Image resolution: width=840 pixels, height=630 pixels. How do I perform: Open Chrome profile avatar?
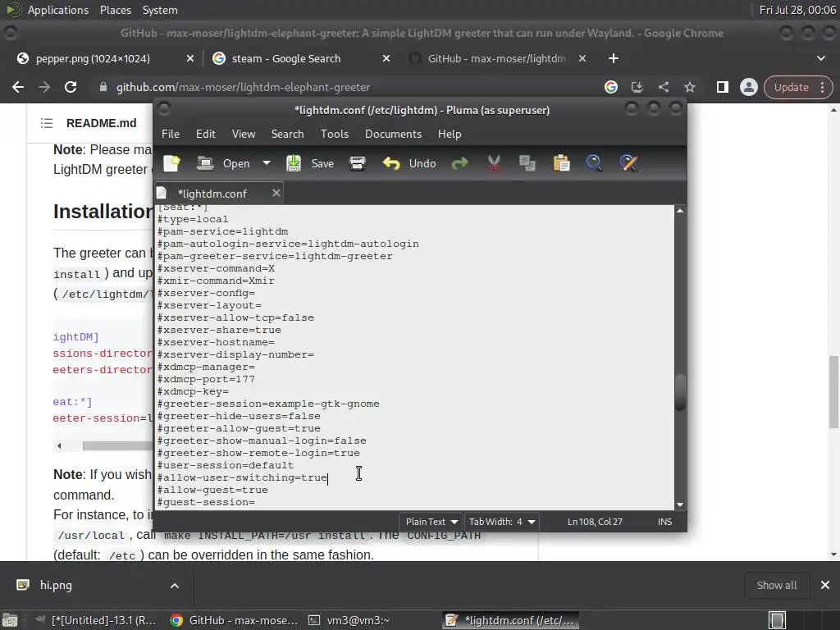(748, 87)
